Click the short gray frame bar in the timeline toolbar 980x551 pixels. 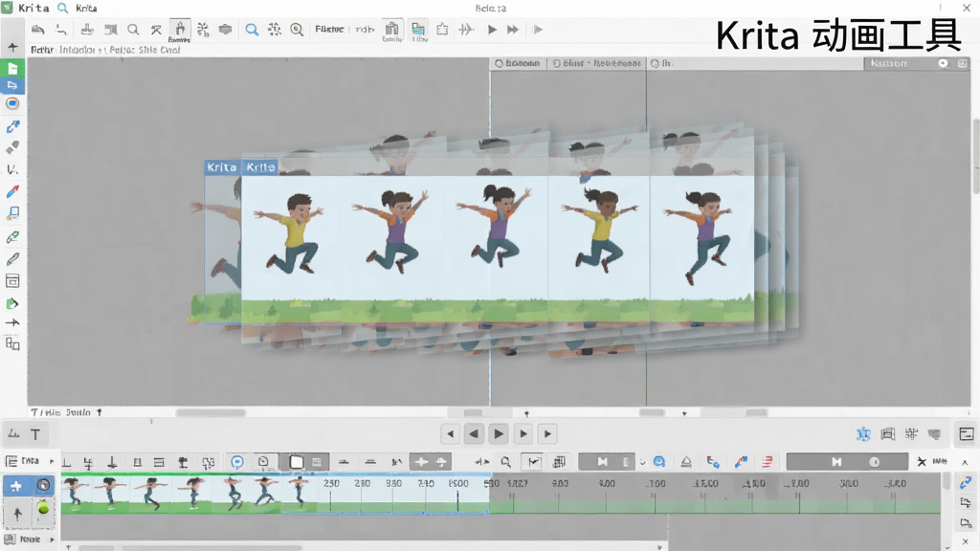pos(606,462)
